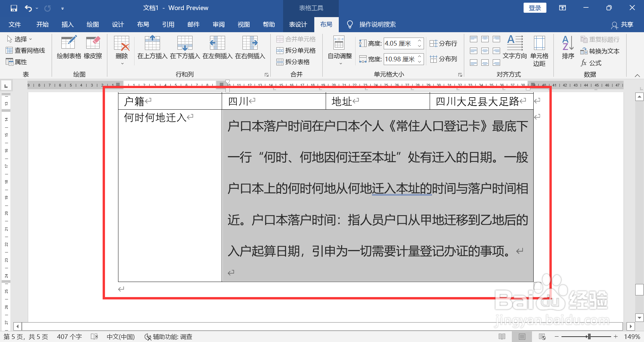Align cell text top right
This screenshot has height=342, width=644.
tap(496, 39)
